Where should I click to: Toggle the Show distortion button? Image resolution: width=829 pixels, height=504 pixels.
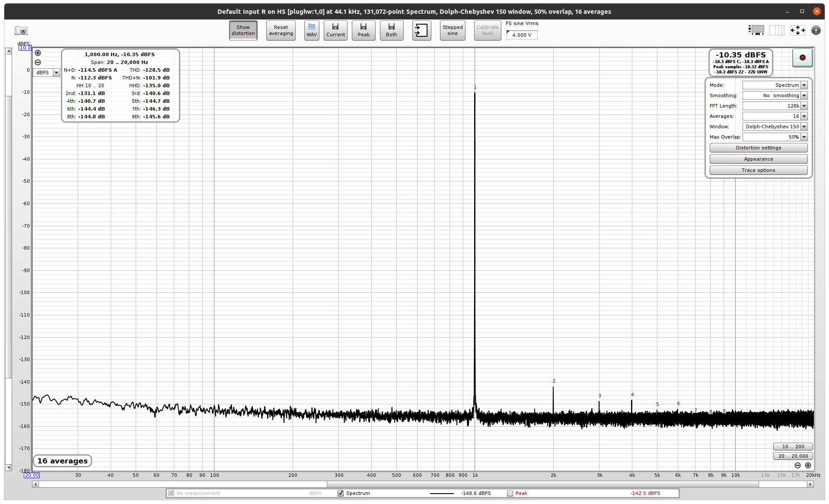(x=243, y=30)
